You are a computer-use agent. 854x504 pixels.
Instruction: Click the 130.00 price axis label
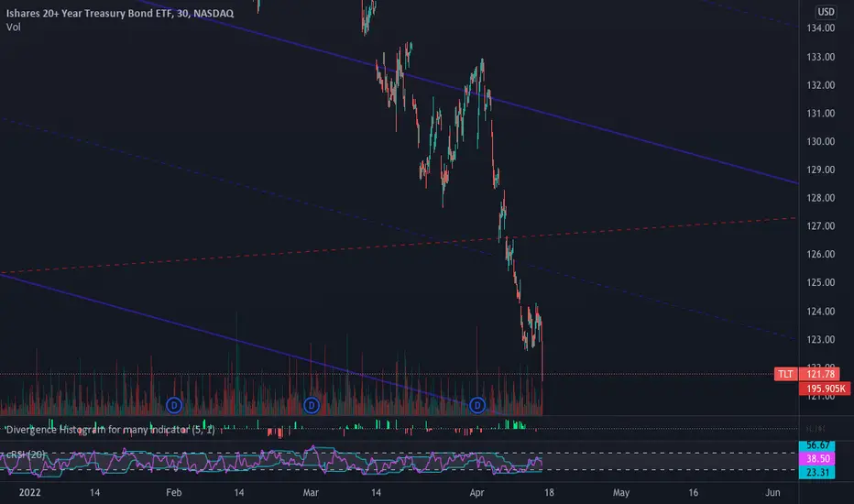(x=820, y=142)
